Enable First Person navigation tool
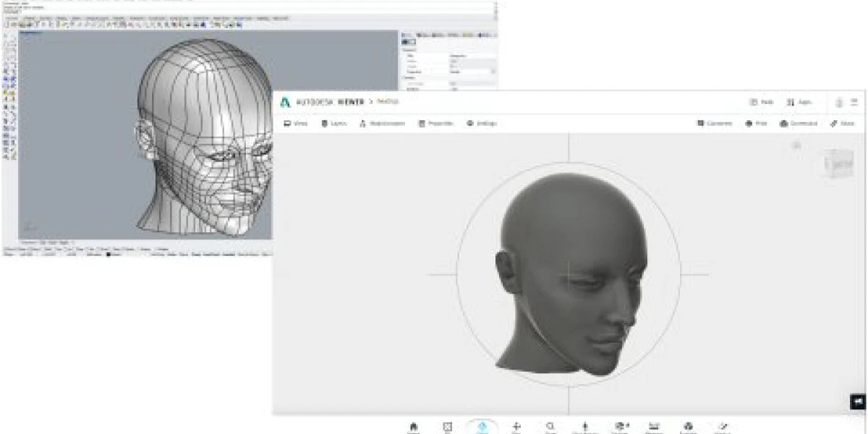This screenshot has height=434, width=868. 584,427
